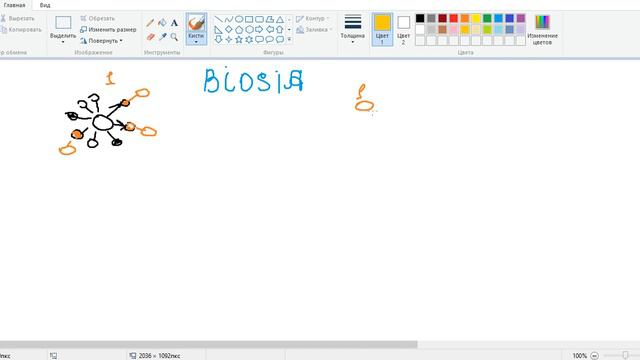This screenshot has height=360, width=640.
Task: Choose the Up arrow shape
Action: tap(280, 29)
